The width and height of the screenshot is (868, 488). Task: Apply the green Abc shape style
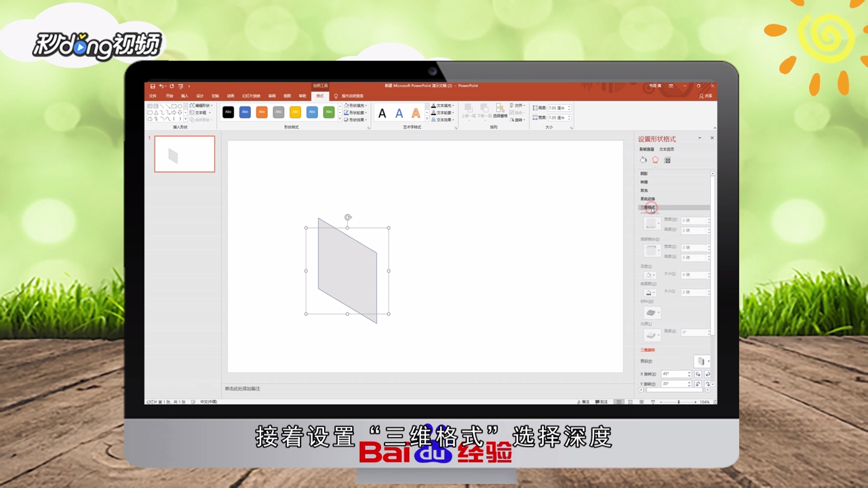click(x=329, y=112)
